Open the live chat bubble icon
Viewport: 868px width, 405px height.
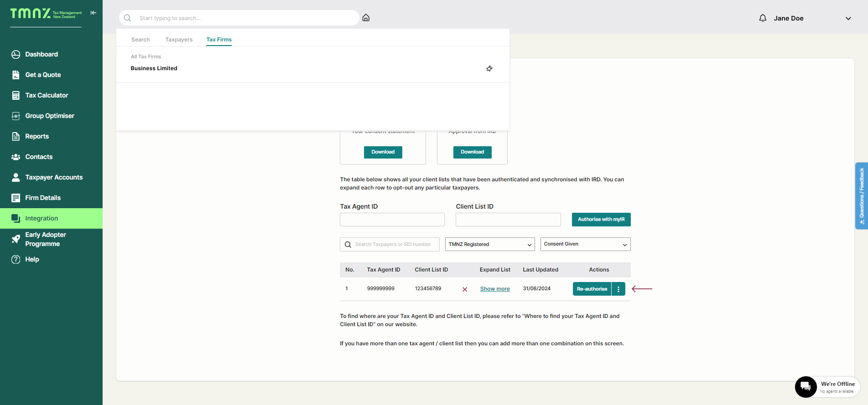click(x=806, y=387)
